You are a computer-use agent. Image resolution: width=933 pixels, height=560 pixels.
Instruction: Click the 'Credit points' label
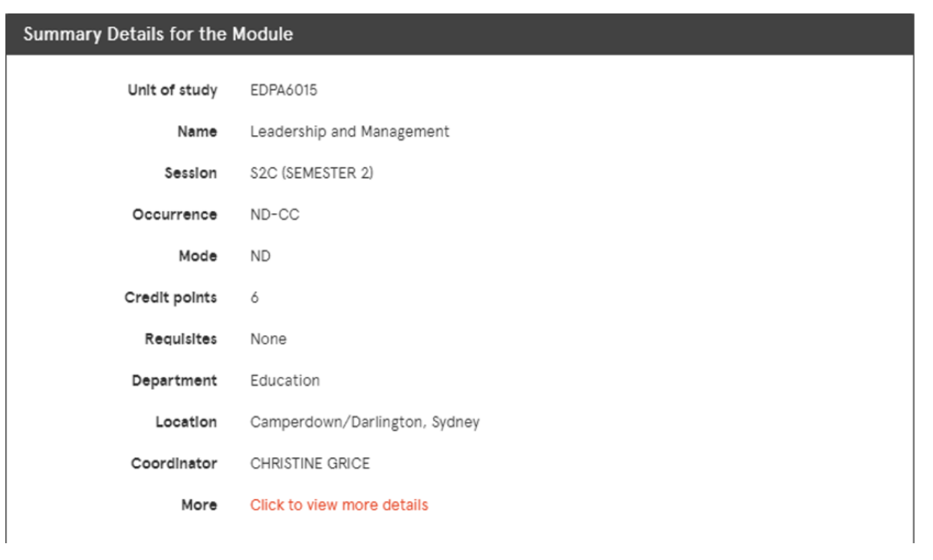(x=171, y=298)
